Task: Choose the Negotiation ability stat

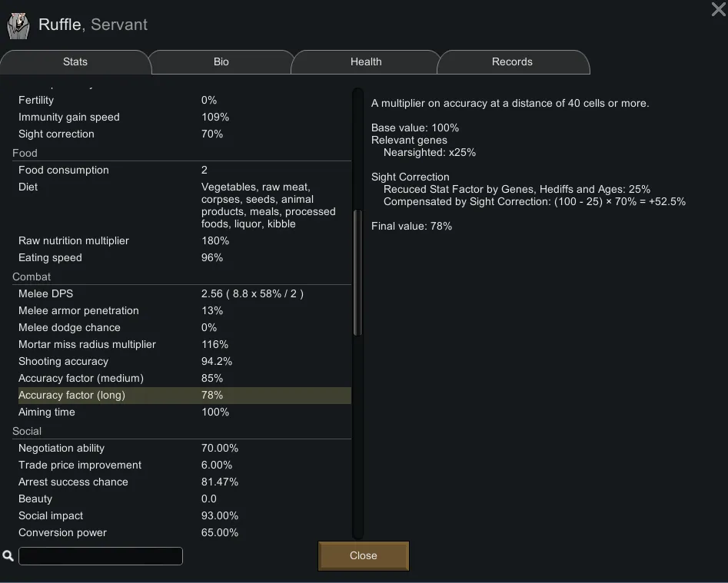Action: pyautogui.click(x=183, y=448)
